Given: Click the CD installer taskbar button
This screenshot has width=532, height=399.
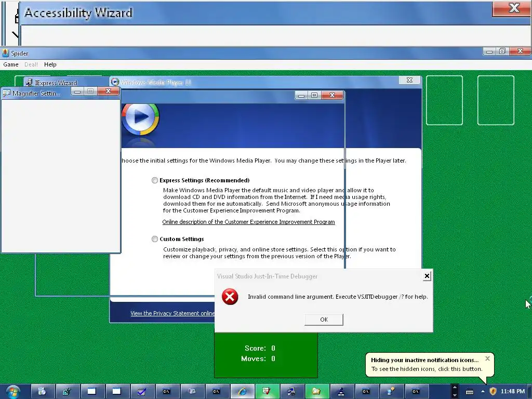Looking at the screenshot, I should click(x=42, y=392).
